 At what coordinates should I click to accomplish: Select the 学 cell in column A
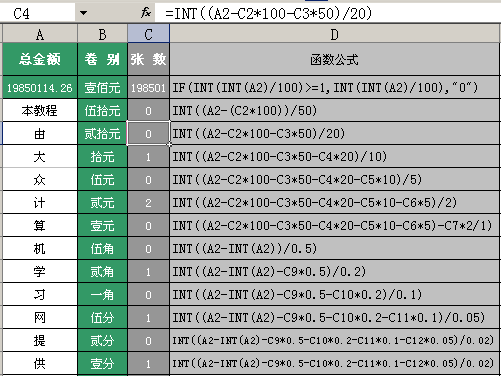point(40,271)
